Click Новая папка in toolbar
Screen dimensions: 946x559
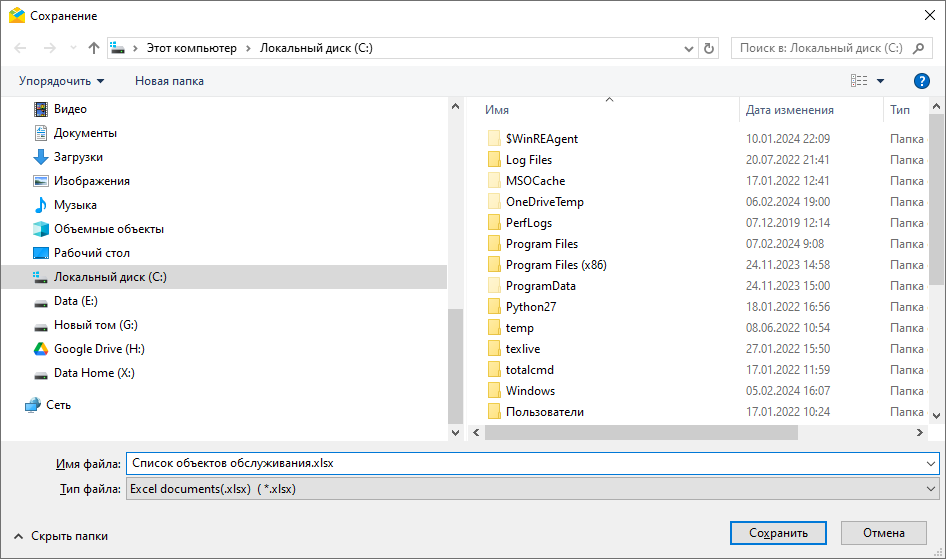coord(169,81)
